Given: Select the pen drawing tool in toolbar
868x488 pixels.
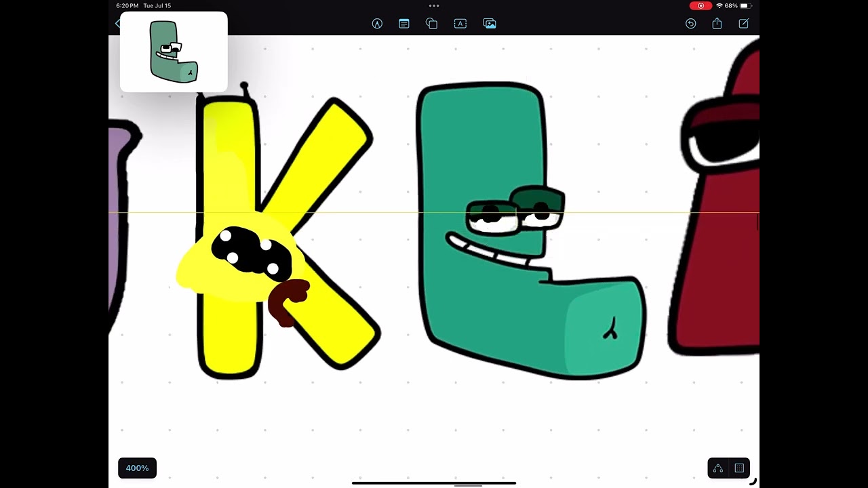Looking at the screenshot, I should point(377,24).
